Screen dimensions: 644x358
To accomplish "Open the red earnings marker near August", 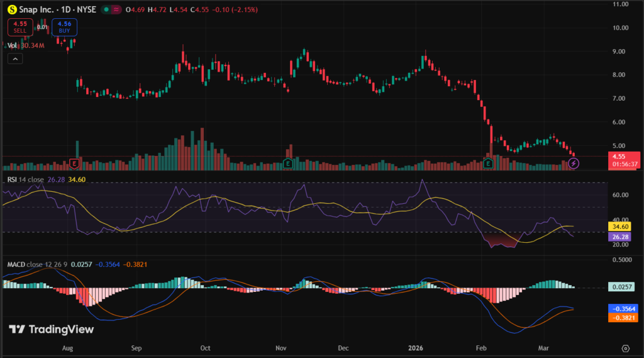I will point(75,164).
